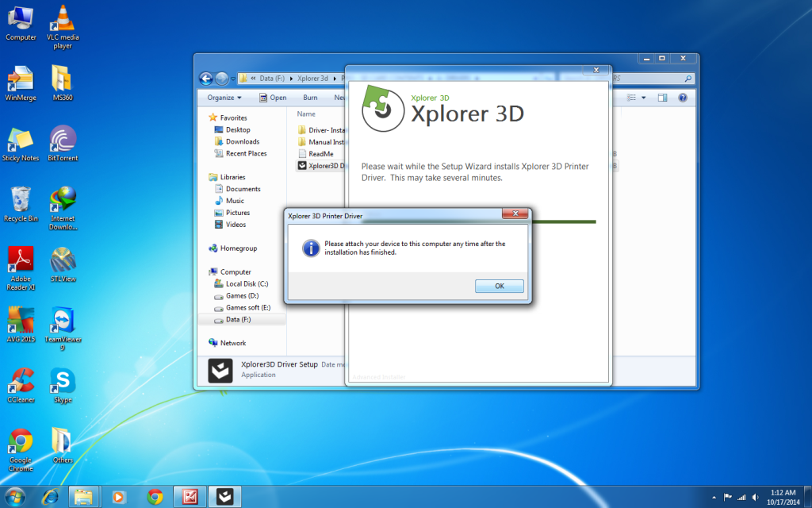Image resolution: width=812 pixels, height=508 pixels.
Task: Select the ReadMe file in the list
Action: click(320, 154)
